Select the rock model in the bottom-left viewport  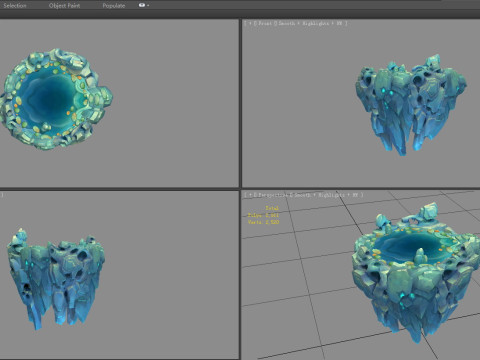tap(56, 279)
